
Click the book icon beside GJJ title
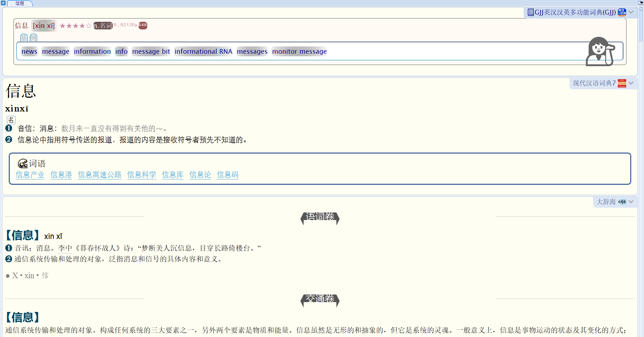pyautogui.click(x=531, y=12)
